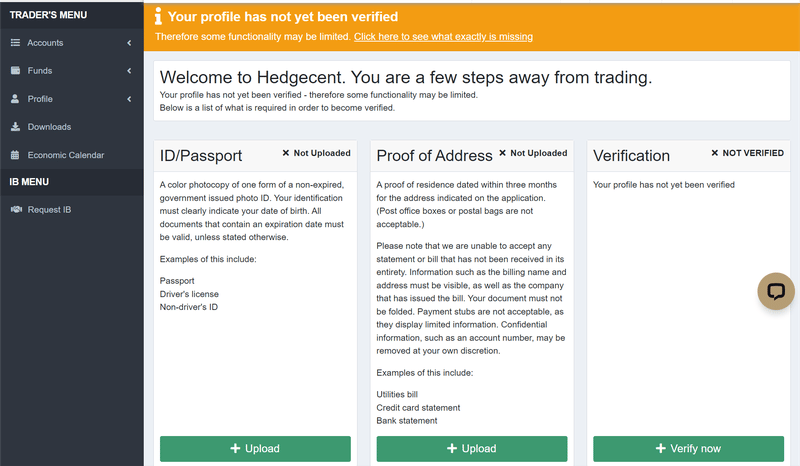The image size is (800, 466).
Task: Click the Accounts list icon in sidebar
Action: [x=15, y=43]
